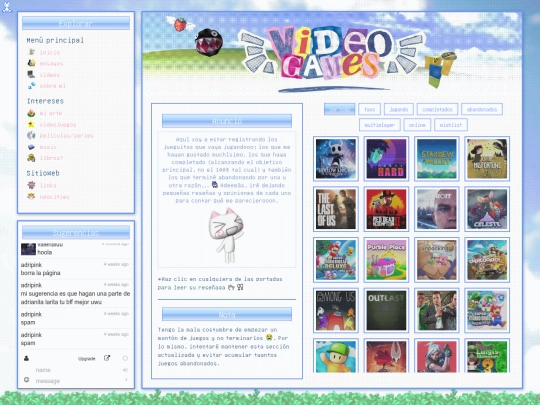540x405 pixels.
Task: Open the Celeste cover
Action: [487, 209]
